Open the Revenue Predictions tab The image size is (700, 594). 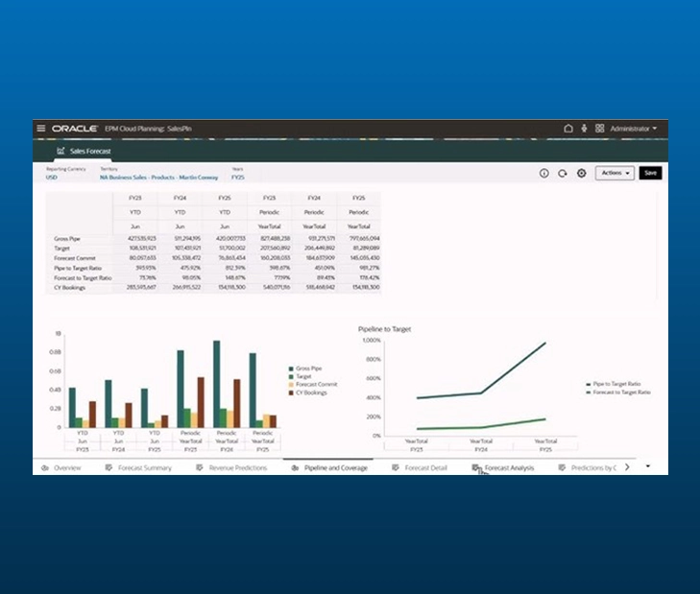point(237,468)
